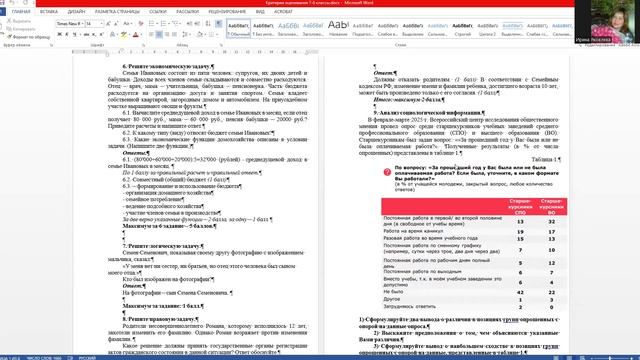Open line spacing options

click(186, 34)
